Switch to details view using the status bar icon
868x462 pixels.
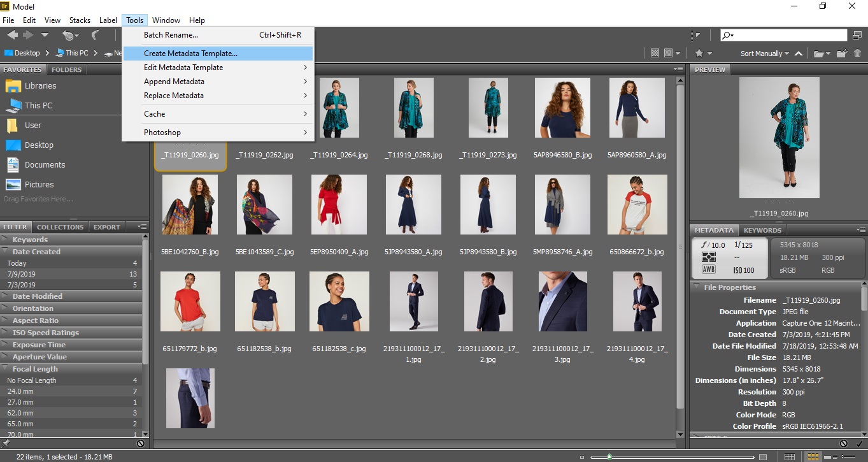click(x=833, y=456)
